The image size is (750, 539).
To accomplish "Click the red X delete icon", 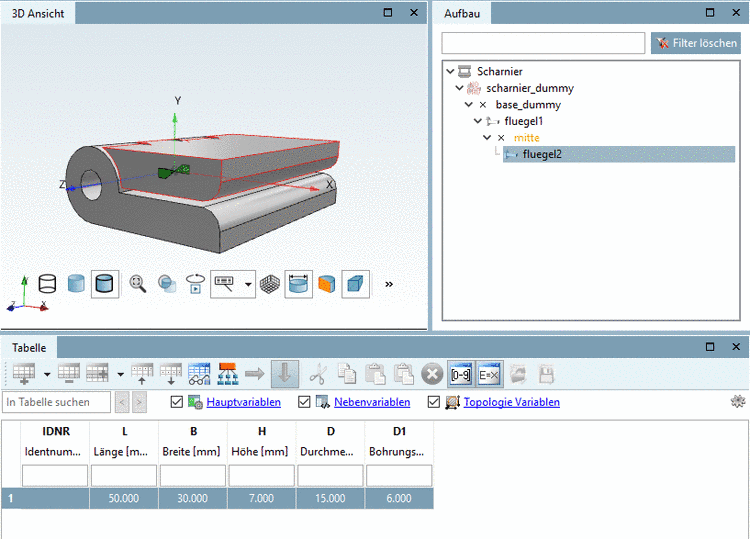I will tap(432, 374).
